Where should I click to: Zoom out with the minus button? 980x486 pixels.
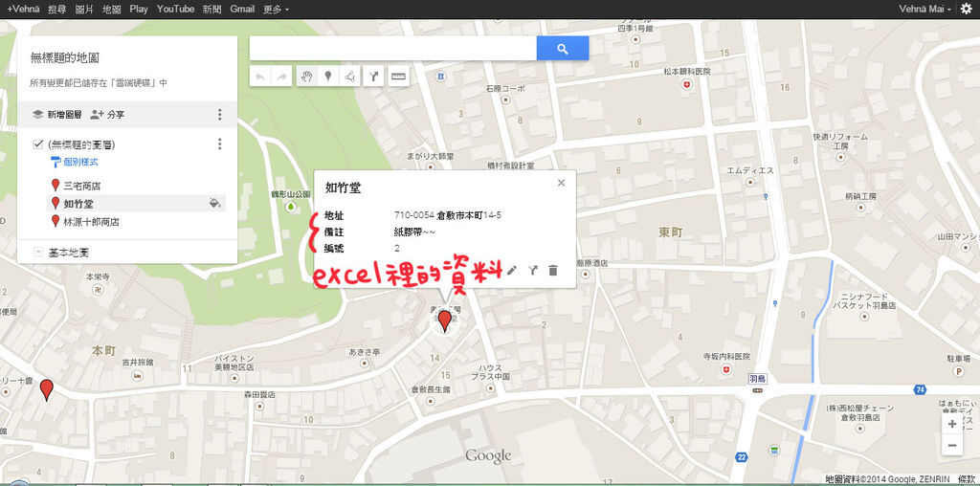tap(952, 446)
